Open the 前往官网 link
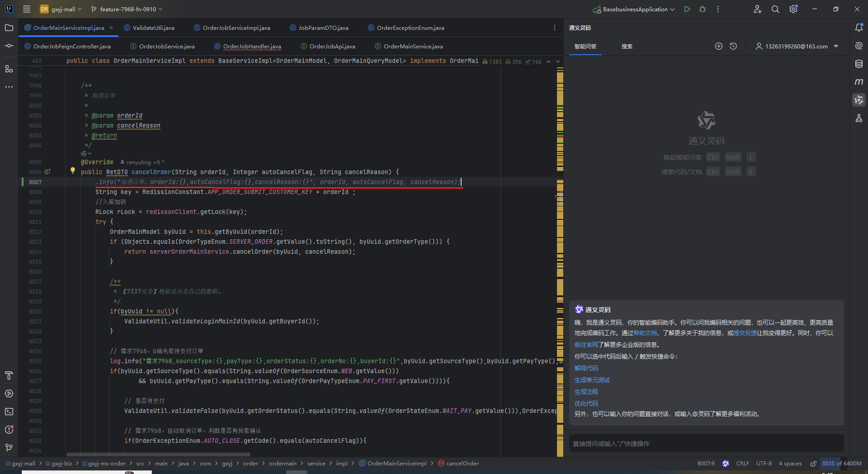This screenshot has height=474, width=868. (x=586, y=345)
